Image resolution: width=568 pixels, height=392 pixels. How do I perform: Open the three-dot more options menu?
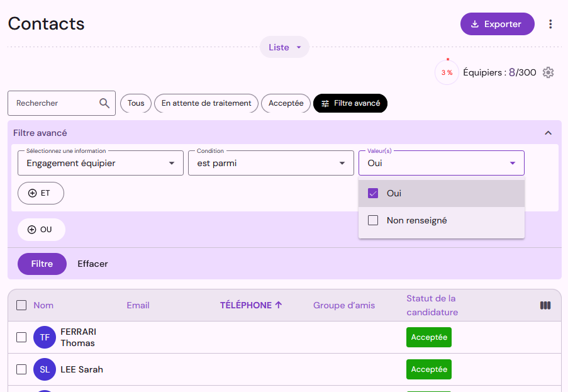550,25
